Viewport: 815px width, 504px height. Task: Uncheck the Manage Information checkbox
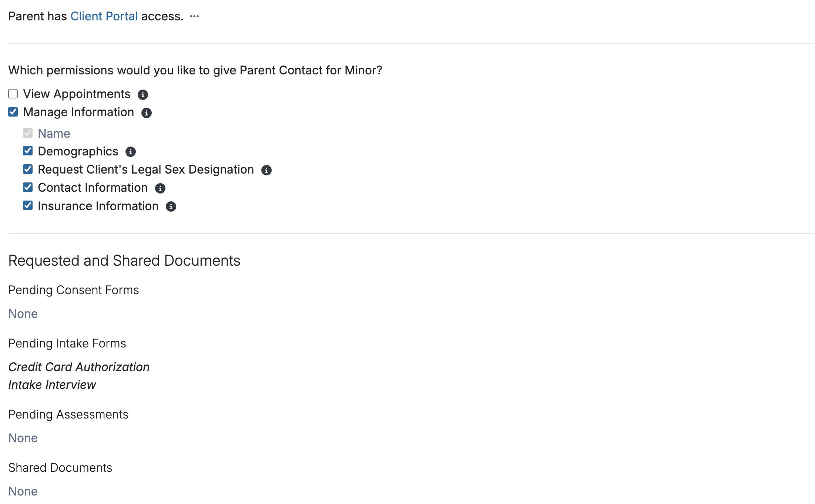(13, 112)
